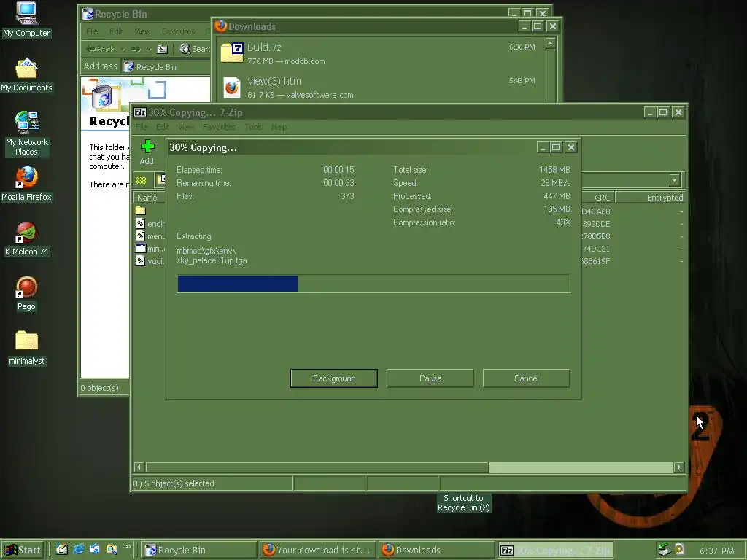Click the Search icon in Recycle Bin toolbar
This screenshot has height=560, width=747.
[185, 49]
